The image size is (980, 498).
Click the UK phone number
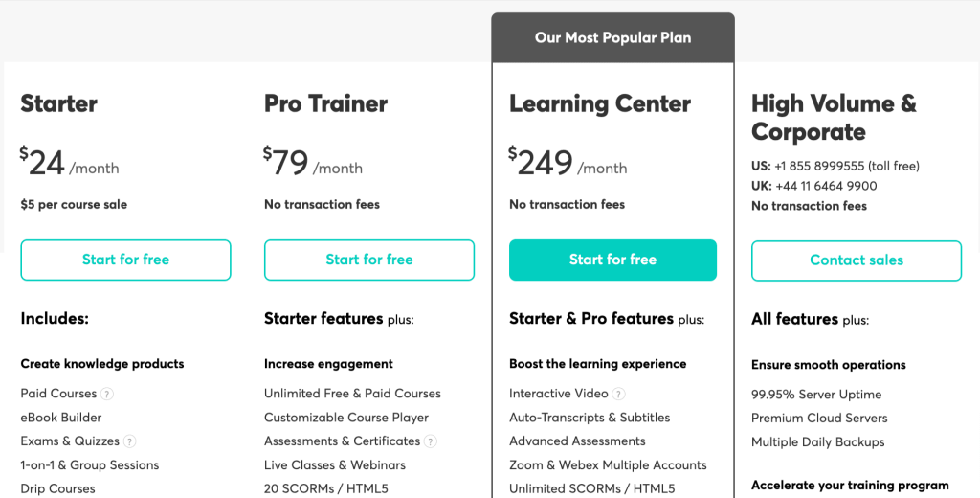coord(826,186)
